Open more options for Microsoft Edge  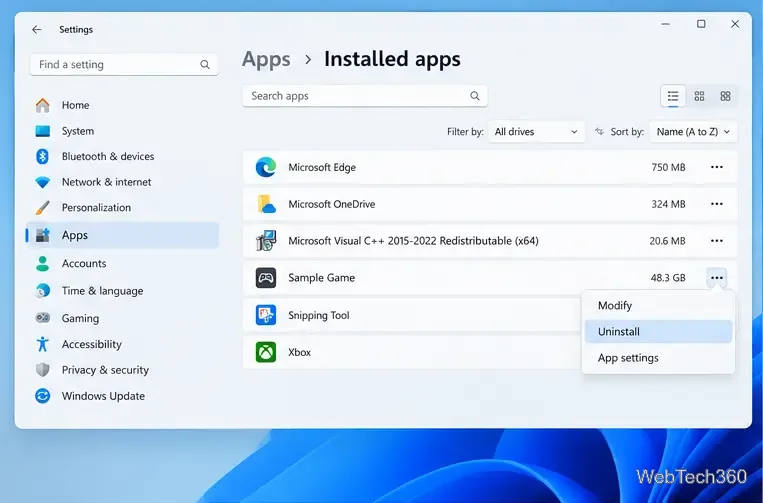(717, 167)
